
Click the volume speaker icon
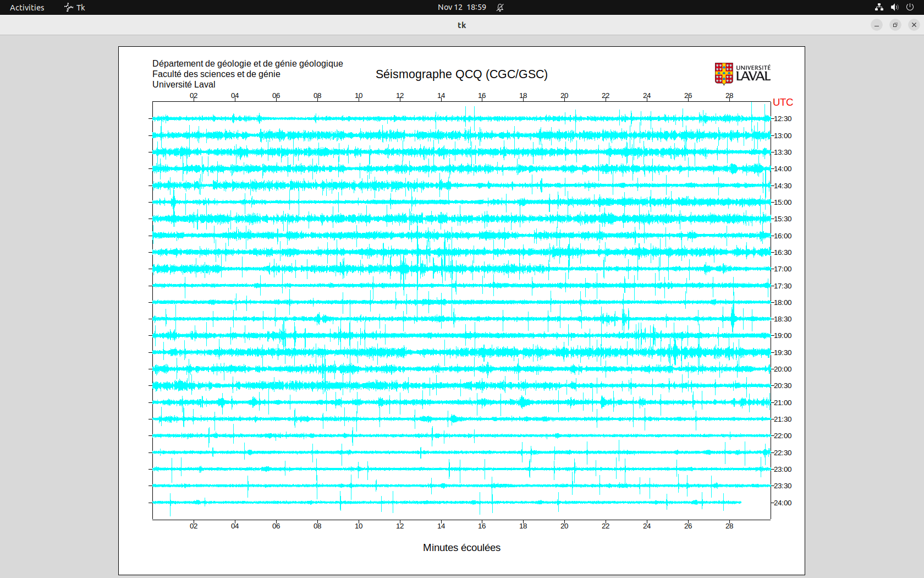894,7
